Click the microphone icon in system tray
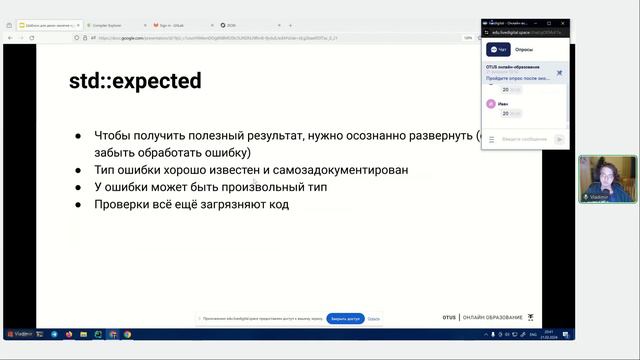Viewport: 640px width, 360px height. point(493,334)
